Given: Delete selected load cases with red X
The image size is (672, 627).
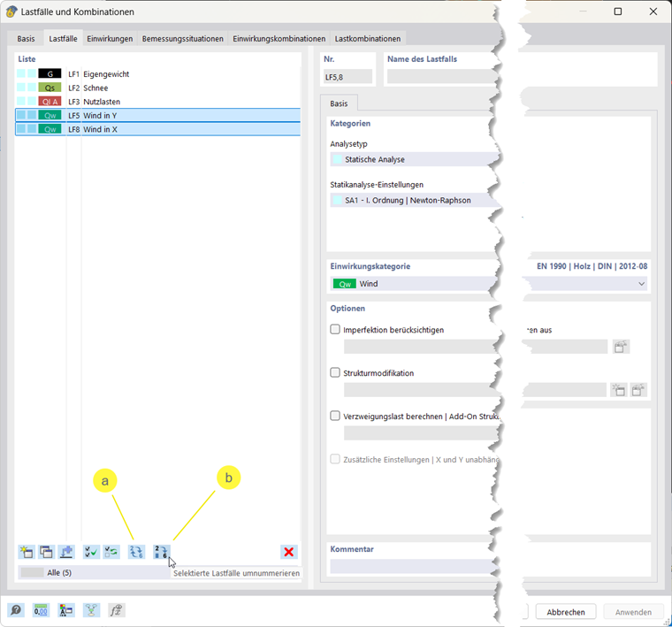Looking at the screenshot, I should point(289,552).
